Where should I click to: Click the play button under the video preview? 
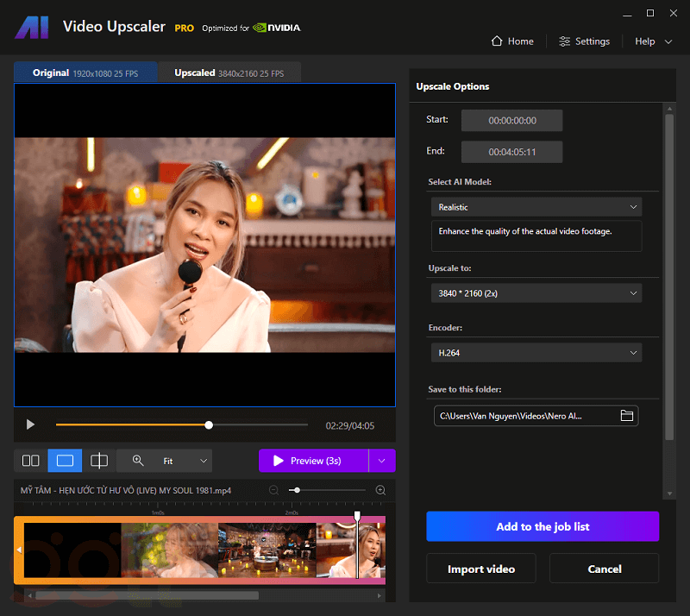[31, 424]
